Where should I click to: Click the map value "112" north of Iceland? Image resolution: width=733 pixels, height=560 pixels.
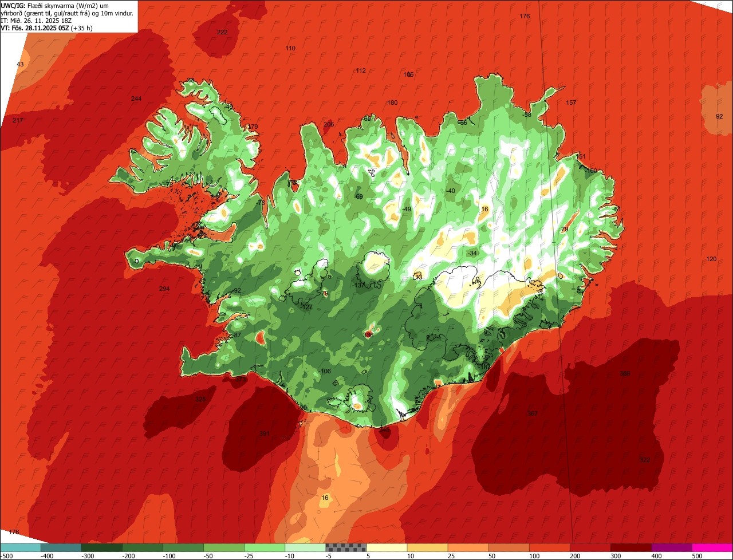(x=361, y=70)
